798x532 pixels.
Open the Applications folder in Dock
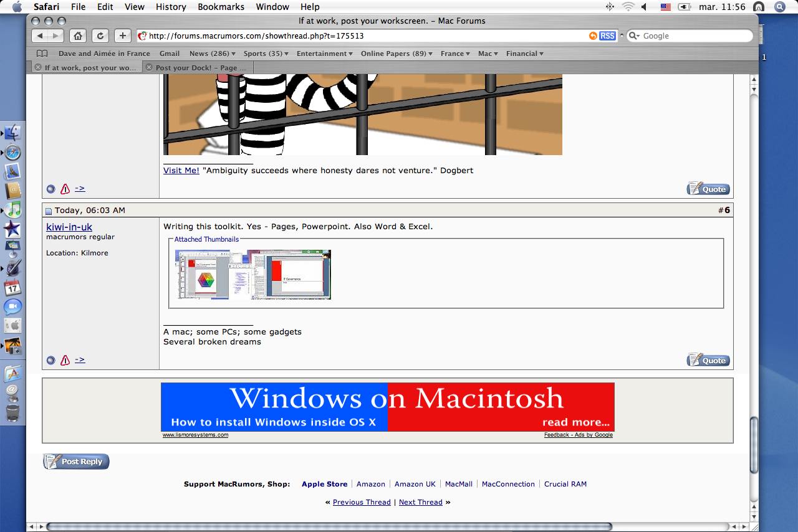coord(13,374)
